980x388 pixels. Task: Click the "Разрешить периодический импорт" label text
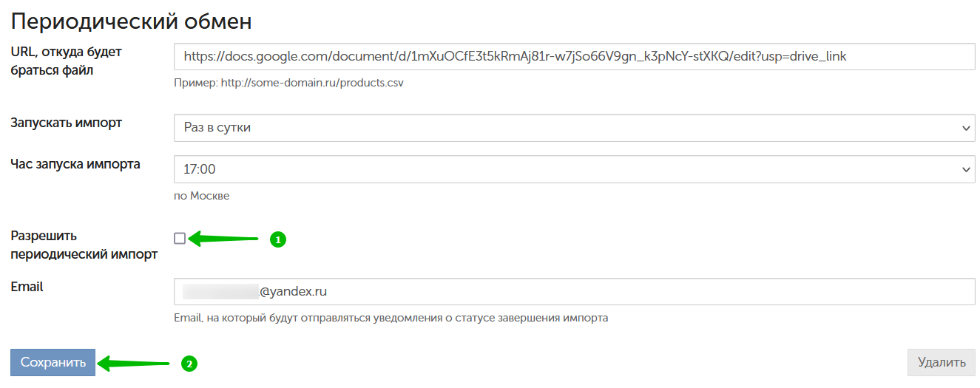coord(84,245)
